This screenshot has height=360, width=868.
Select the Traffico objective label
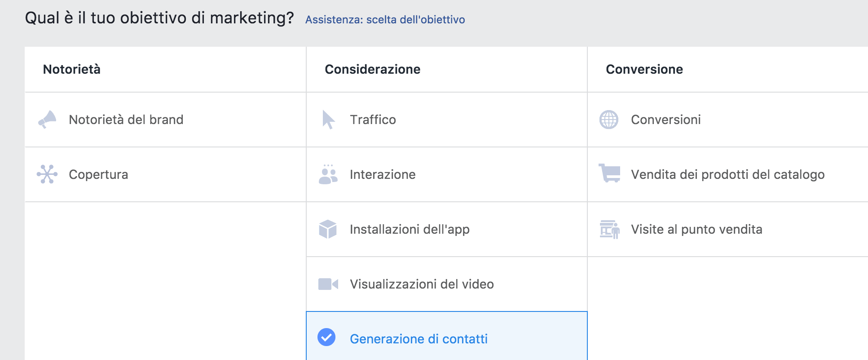click(373, 120)
